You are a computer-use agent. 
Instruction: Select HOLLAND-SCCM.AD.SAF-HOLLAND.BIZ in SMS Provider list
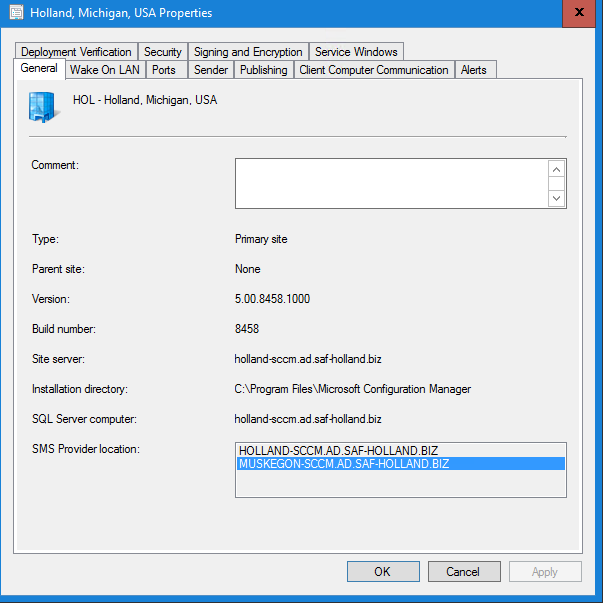(401, 450)
